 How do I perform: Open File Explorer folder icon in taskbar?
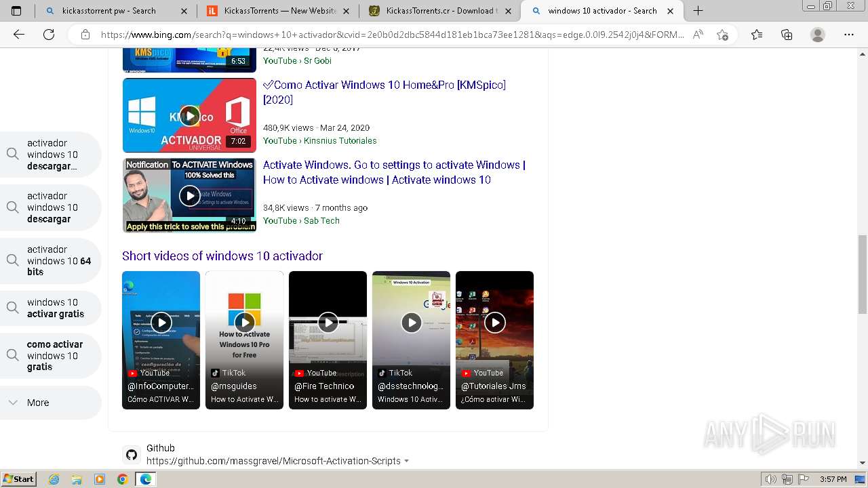click(77, 479)
